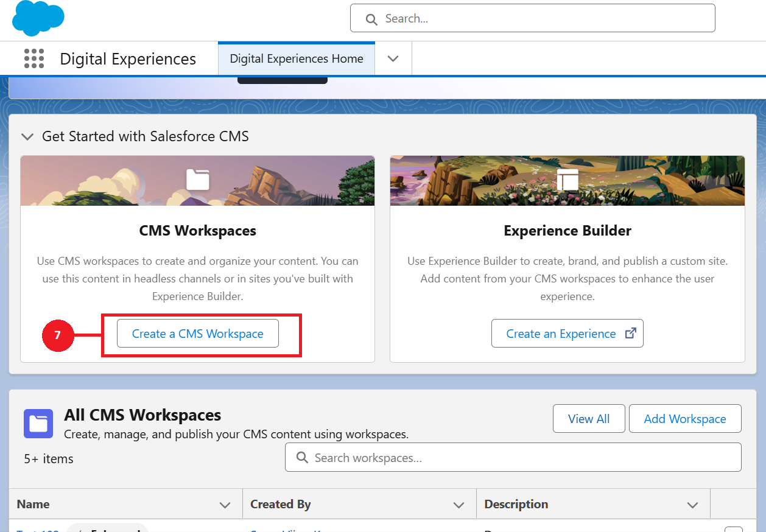Select the Digital Experiences Home tab
Viewport: 766px width, 532px height.
pos(297,59)
